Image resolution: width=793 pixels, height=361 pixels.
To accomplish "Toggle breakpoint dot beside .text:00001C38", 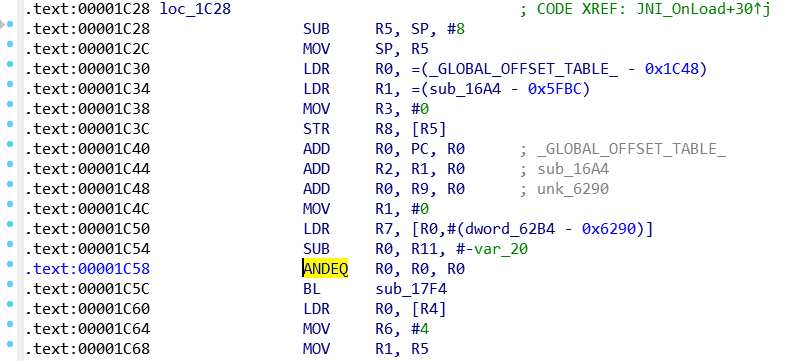I will [10, 105].
